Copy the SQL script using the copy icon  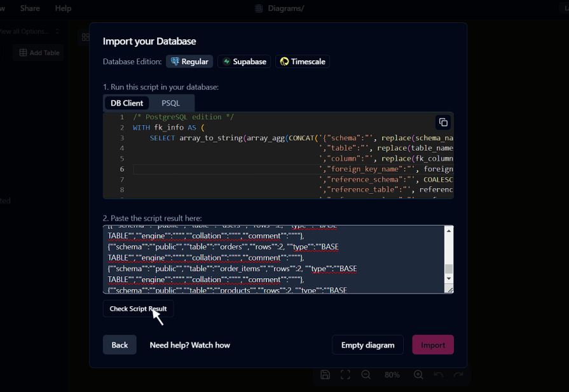click(442, 122)
